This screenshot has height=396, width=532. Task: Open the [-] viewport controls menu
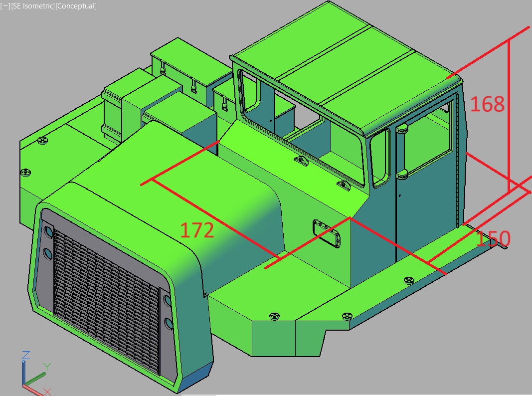click(x=4, y=6)
